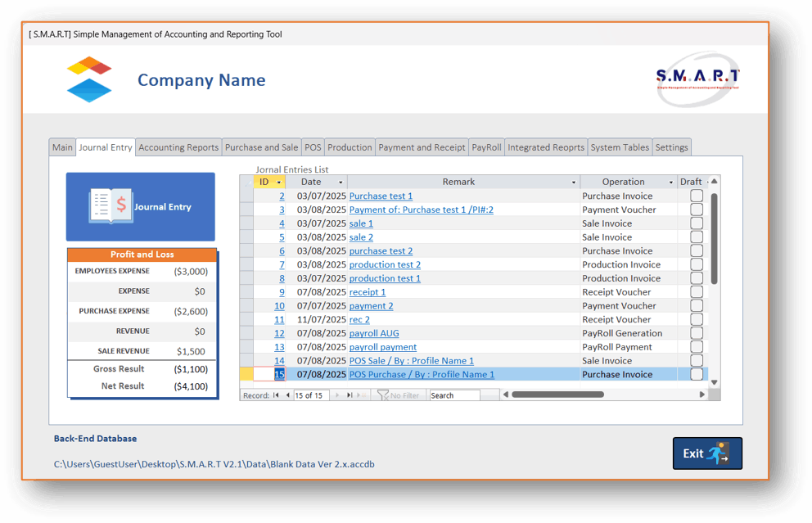The width and height of the screenshot is (812, 523).
Task: Click the S.M.A.R.T logo at top right
Action: click(x=697, y=79)
